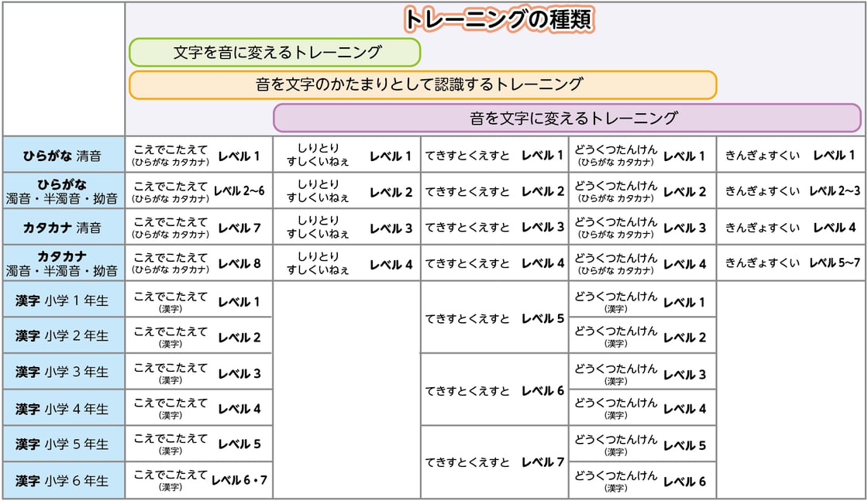Choose こえでこたえて レベル7 hiragana katakana cell
This screenshot has width=868, height=501.
click(x=198, y=228)
